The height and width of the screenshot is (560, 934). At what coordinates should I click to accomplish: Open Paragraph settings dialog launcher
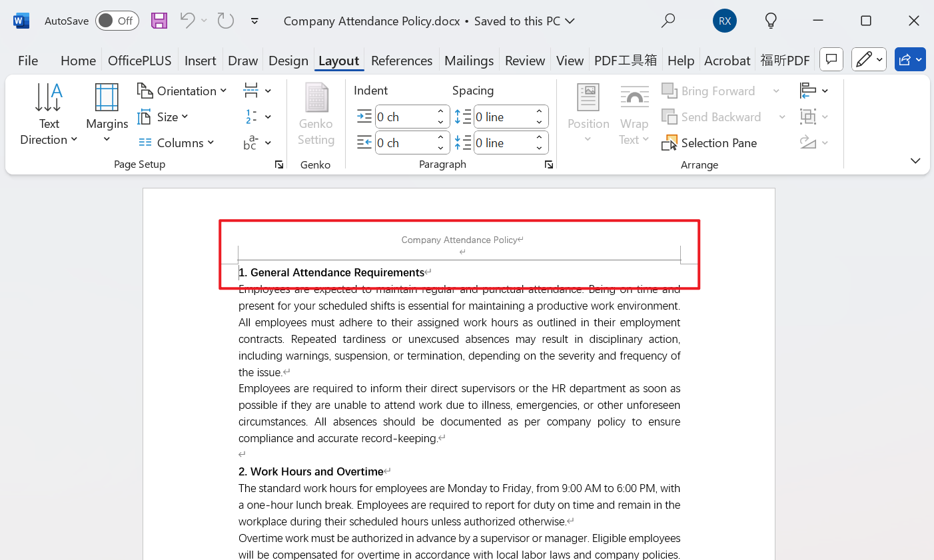coord(549,164)
